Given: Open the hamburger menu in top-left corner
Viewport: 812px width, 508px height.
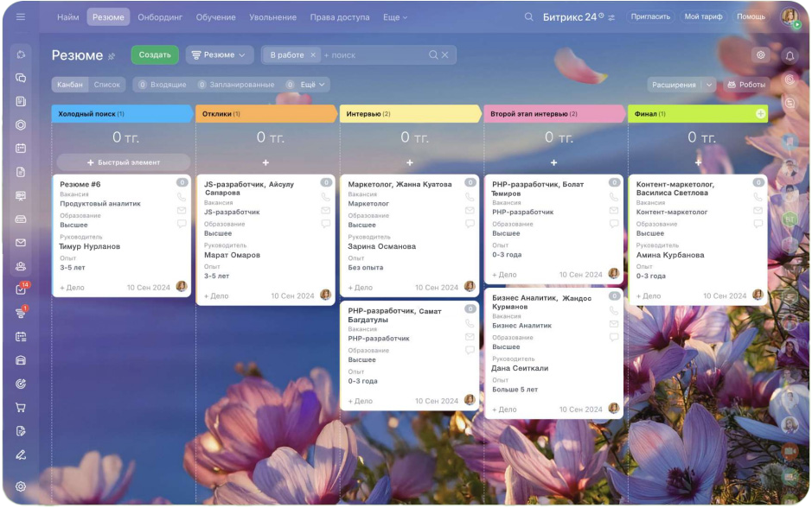Looking at the screenshot, I should pos(21,17).
